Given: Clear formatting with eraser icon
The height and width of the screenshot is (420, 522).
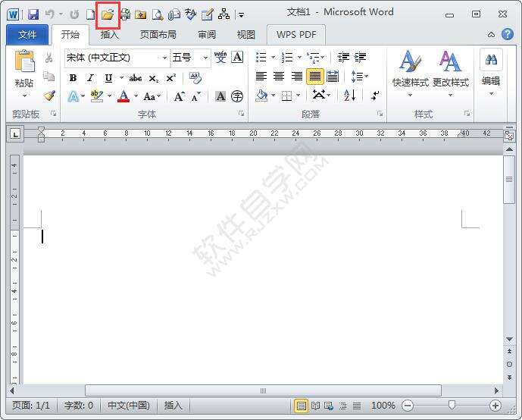Looking at the screenshot, I should [195, 78].
